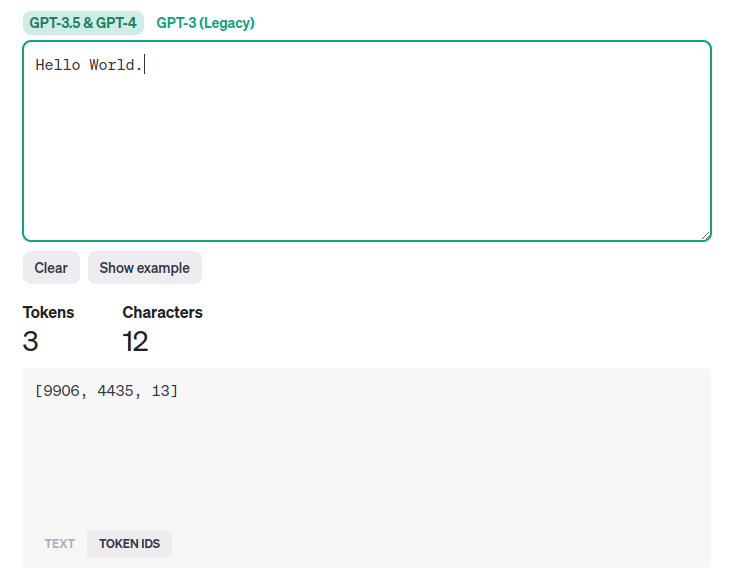This screenshot has width=755, height=577.
Task: Click token ID 9906 in the output
Action: pos(62,390)
